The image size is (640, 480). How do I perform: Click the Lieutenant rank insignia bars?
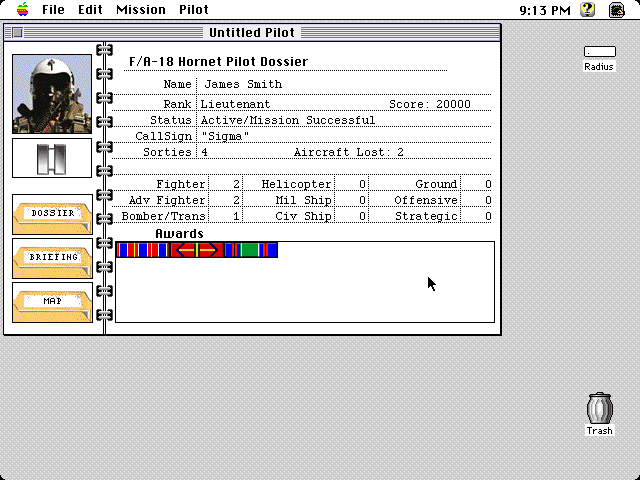click(x=52, y=158)
